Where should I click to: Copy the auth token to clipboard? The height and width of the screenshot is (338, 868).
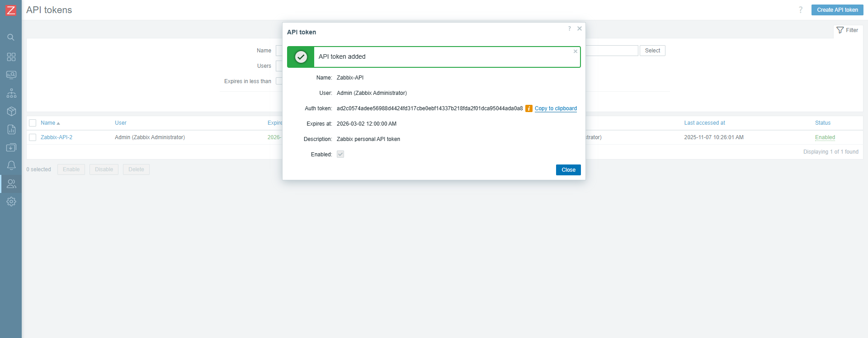[x=556, y=108]
